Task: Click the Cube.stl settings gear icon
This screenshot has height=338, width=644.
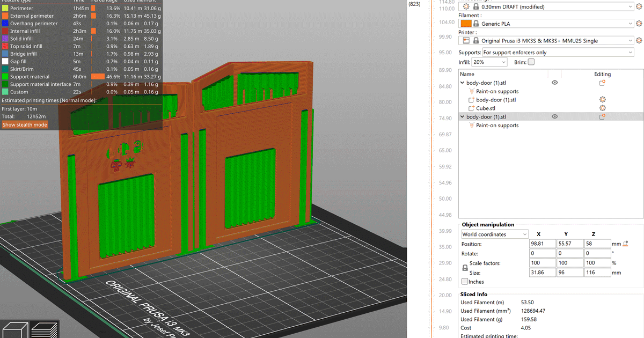Action: pos(602,108)
